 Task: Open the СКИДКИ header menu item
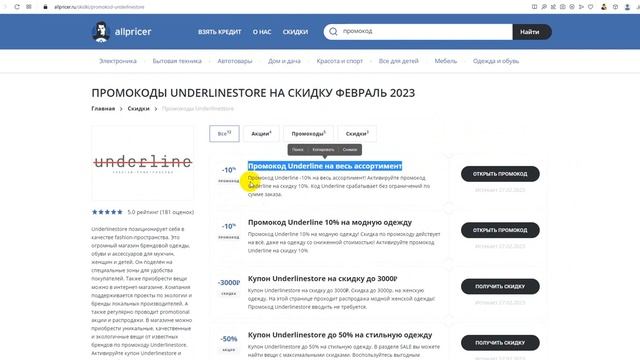296,32
